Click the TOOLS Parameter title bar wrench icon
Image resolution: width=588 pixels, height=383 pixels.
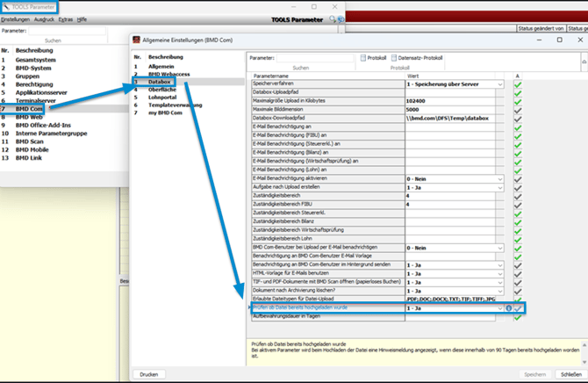pos(6,7)
